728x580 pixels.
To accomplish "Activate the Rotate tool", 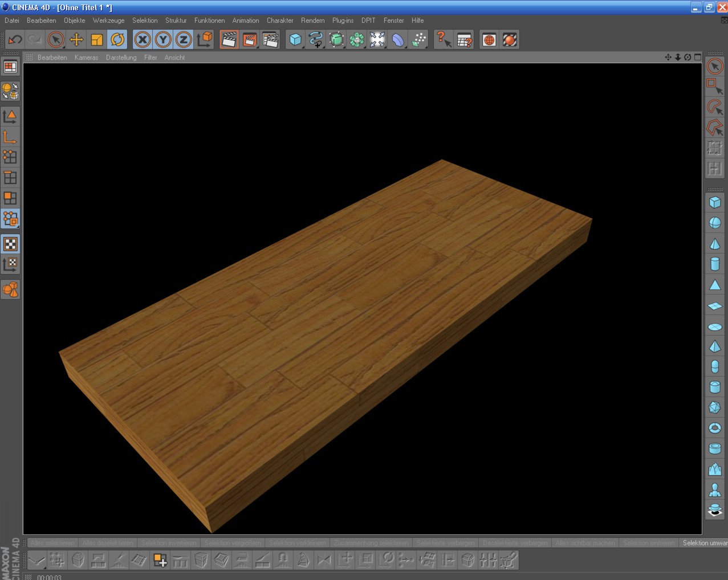I will coord(117,40).
